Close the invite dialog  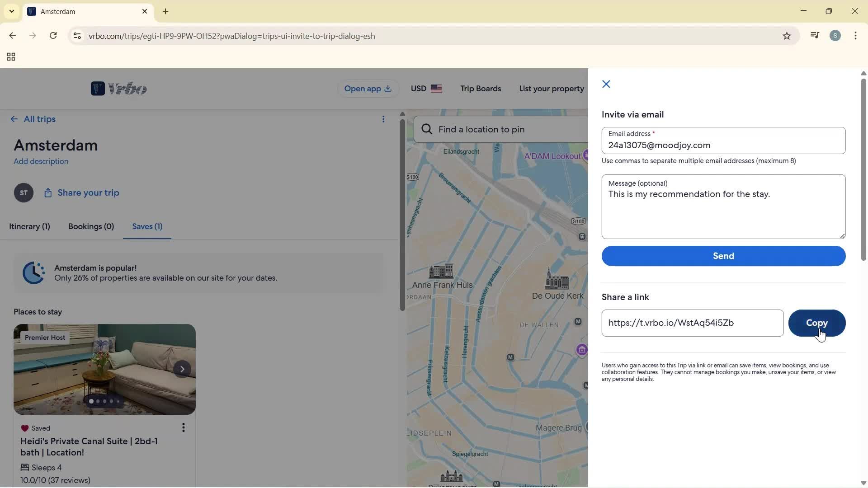(606, 84)
